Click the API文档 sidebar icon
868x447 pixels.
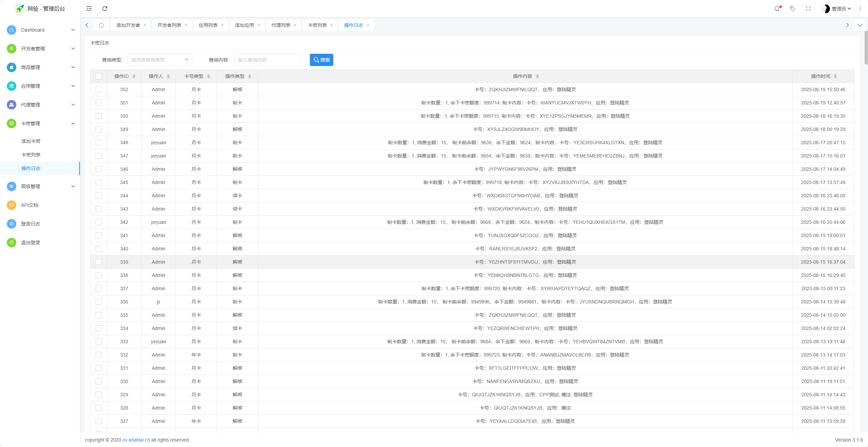[x=12, y=205]
